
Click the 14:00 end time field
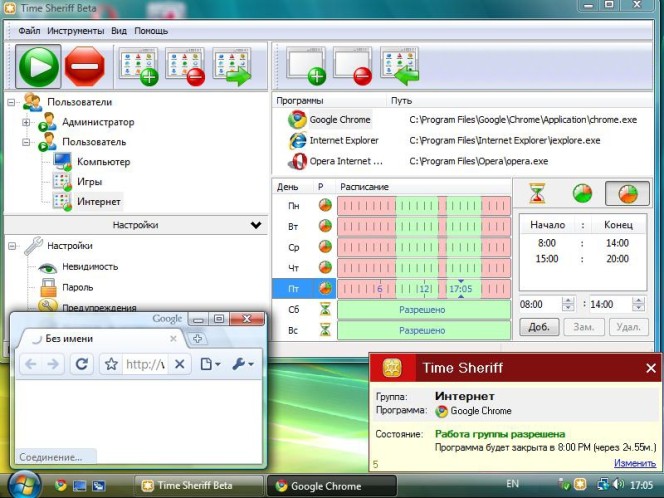[x=610, y=304]
